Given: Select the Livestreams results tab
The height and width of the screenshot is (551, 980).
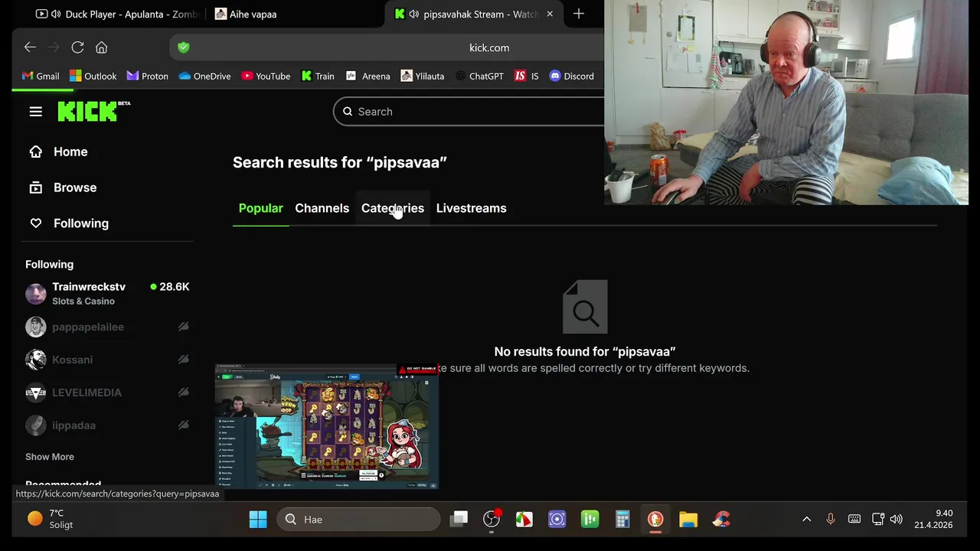Looking at the screenshot, I should (471, 208).
